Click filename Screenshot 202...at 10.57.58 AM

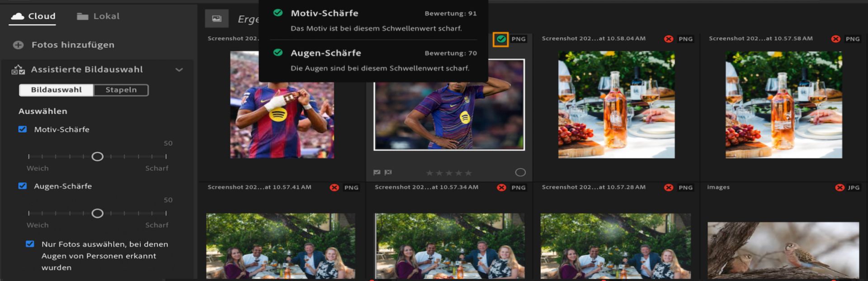[x=760, y=38]
